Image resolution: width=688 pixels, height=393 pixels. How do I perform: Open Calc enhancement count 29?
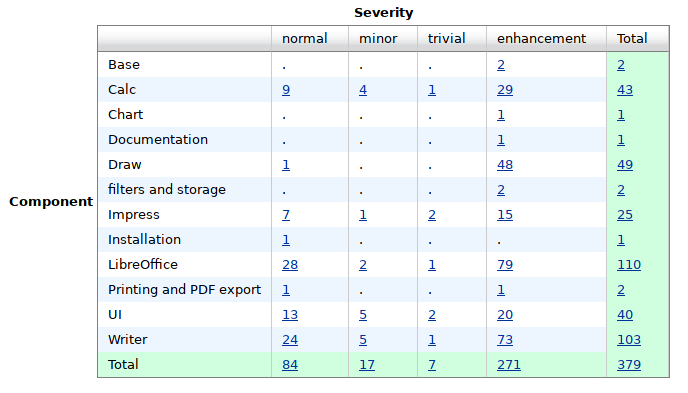(x=505, y=90)
